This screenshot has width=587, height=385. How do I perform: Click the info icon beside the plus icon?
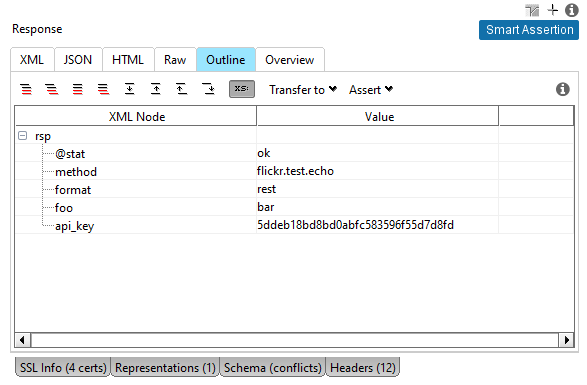(572, 10)
